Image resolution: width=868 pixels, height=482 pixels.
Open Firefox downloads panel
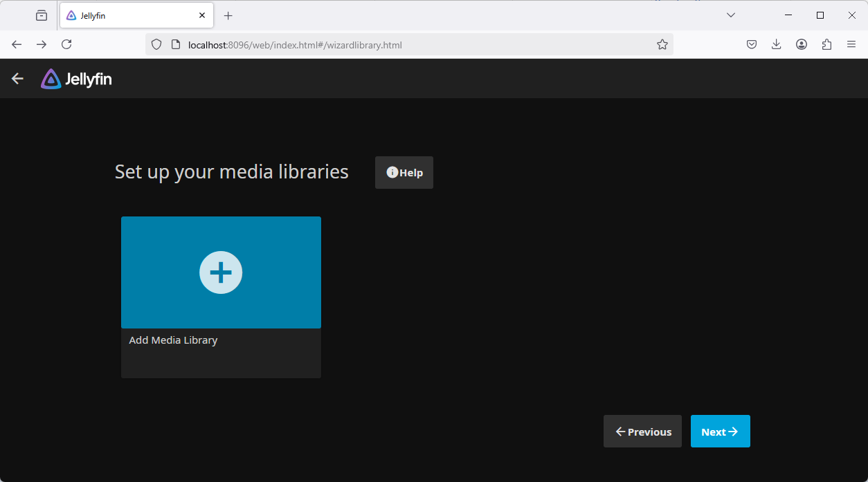(x=776, y=45)
